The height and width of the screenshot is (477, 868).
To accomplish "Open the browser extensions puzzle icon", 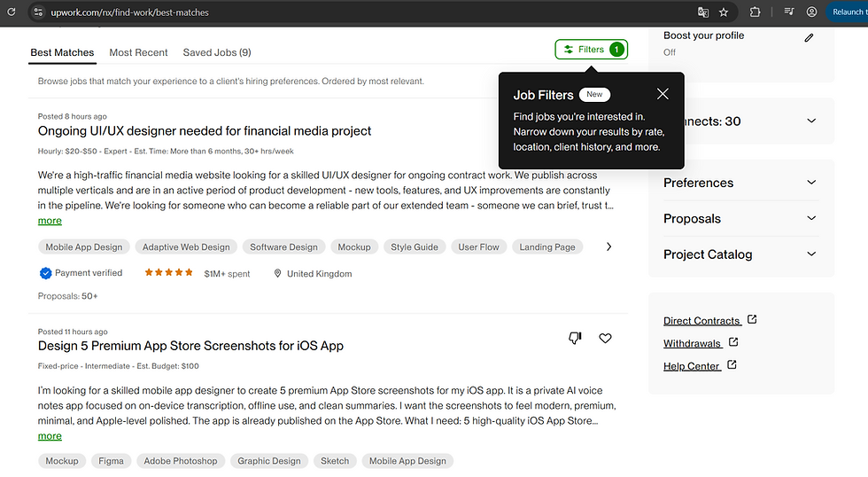I will [x=755, y=12].
